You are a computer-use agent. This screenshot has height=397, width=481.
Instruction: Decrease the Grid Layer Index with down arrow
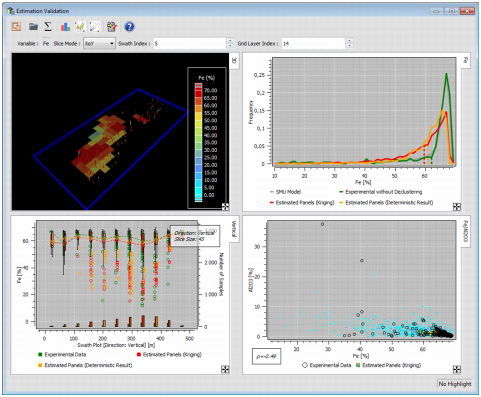point(349,46)
